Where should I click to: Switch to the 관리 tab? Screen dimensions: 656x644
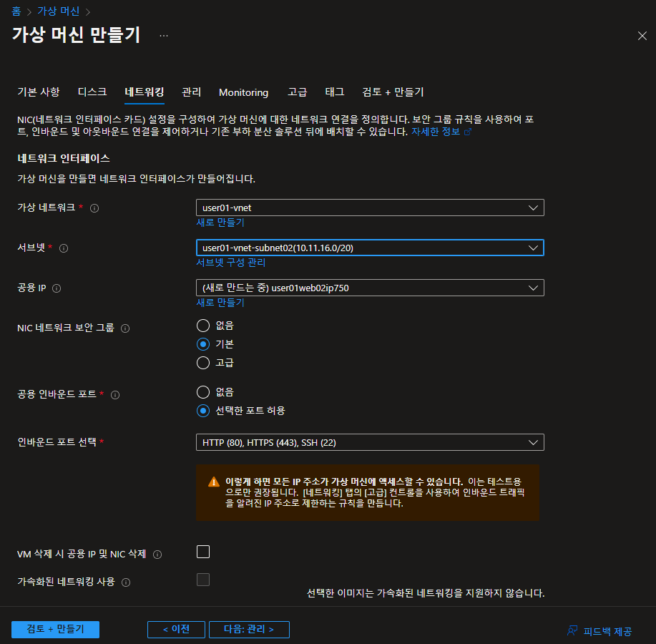tap(192, 92)
